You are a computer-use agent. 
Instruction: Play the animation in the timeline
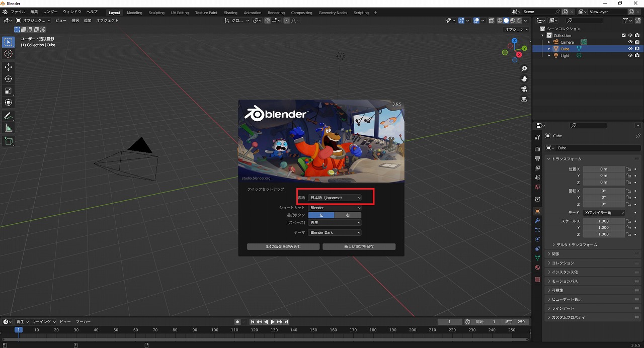(272, 322)
